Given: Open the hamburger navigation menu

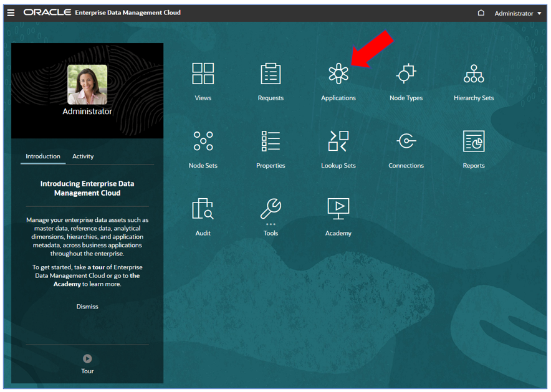Looking at the screenshot, I should click(x=11, y=13).
